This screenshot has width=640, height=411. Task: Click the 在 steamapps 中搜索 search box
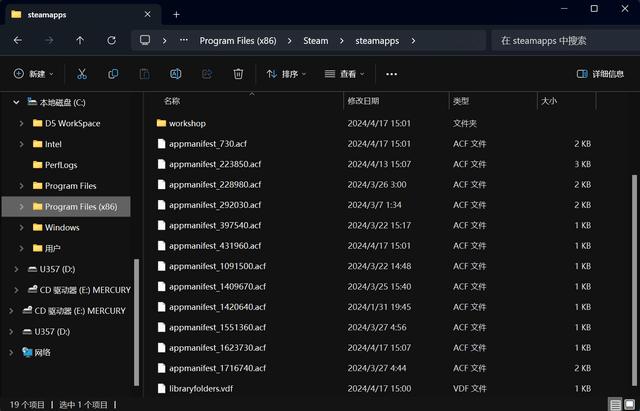(565, 40)
